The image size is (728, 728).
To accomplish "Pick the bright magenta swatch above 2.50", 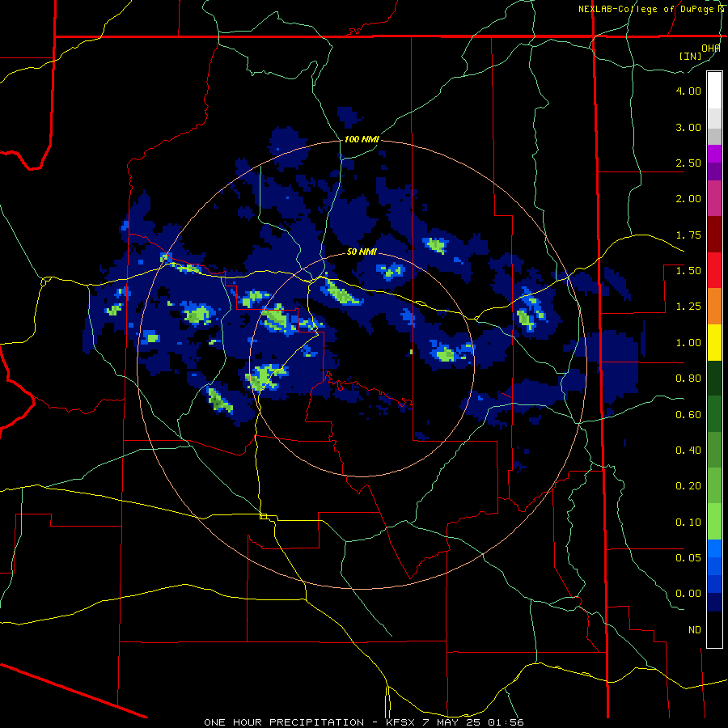I will pos(714,154).
